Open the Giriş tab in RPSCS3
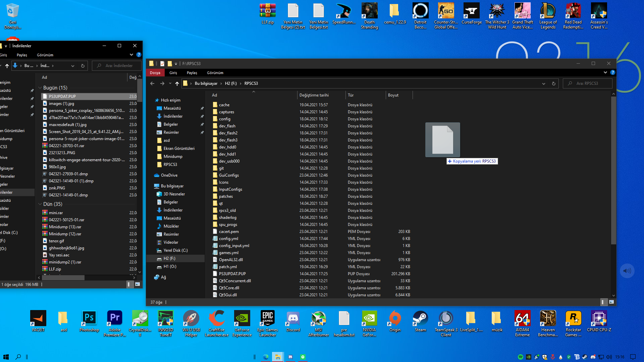Screen dimensions: 644x362 173,73
